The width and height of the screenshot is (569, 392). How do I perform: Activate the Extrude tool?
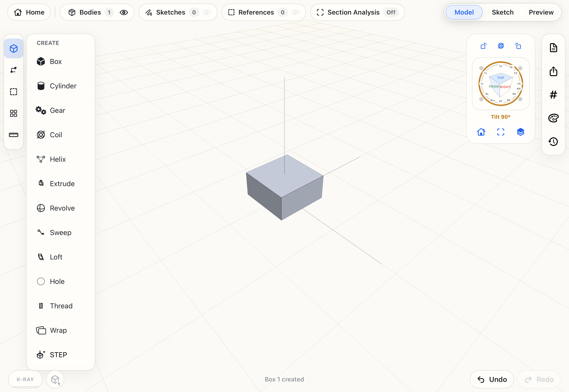pos(60,184)
